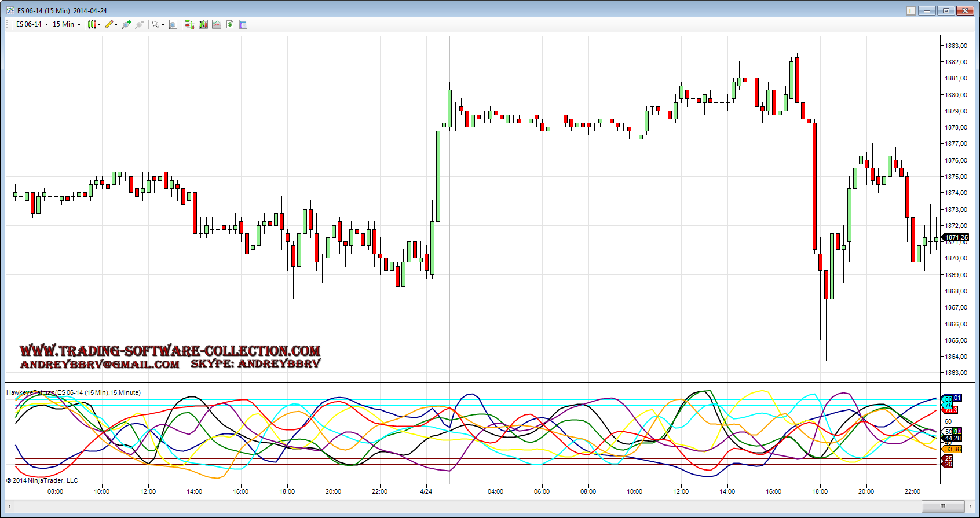Select the pencil drawing tools icon
Viewport: 980px width, 518px height.
point(109,24)
